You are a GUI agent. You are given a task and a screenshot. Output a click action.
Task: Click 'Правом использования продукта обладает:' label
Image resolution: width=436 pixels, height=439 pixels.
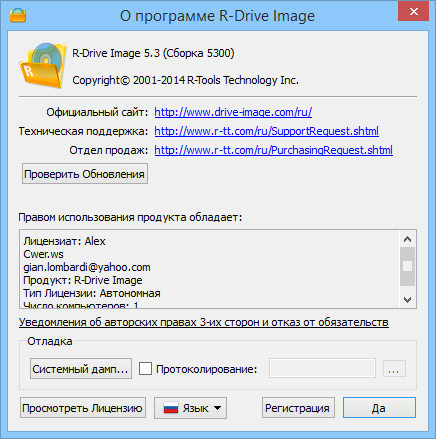tap(130, 217)
